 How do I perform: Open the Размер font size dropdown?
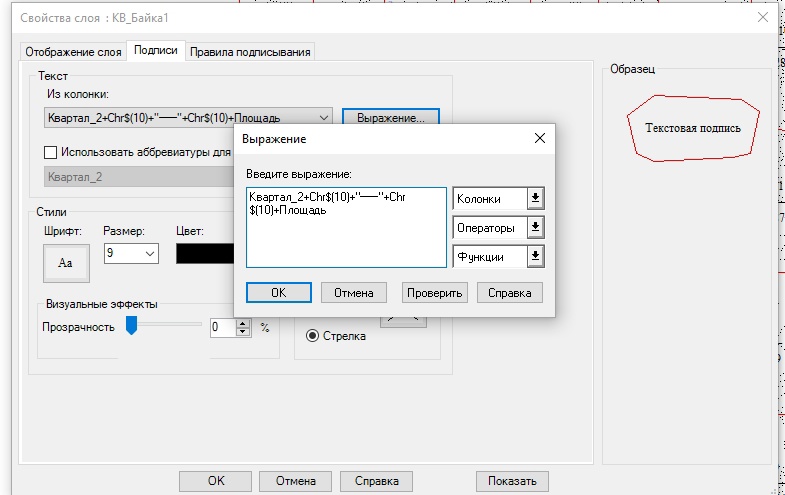tap(150, 253)
